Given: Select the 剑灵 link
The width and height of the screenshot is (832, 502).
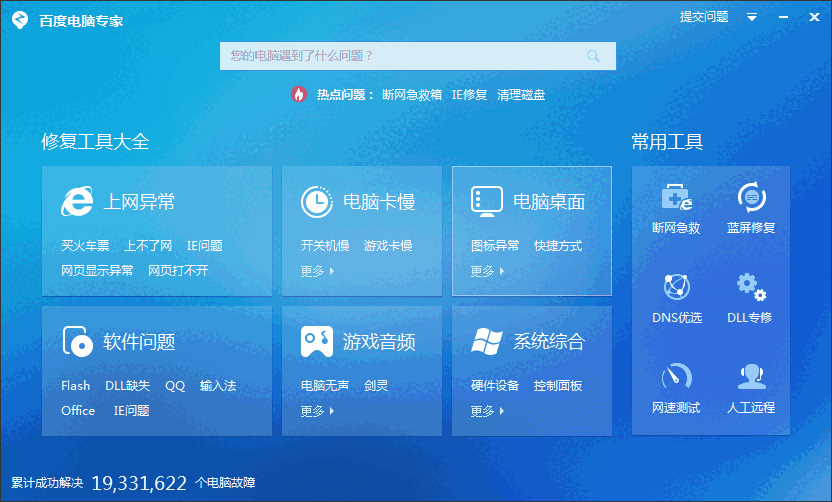Looking at the screenshot, I should pyautogui.click(x=376, y=386).
